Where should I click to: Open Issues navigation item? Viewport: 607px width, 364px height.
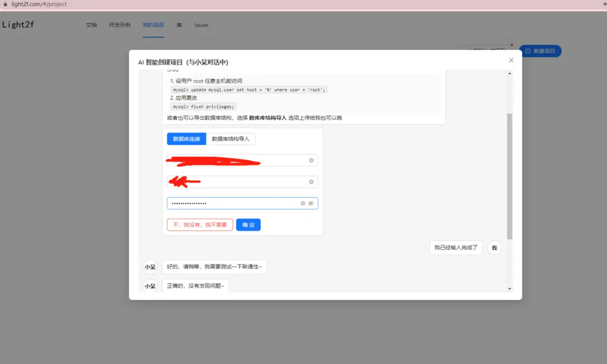201,25
